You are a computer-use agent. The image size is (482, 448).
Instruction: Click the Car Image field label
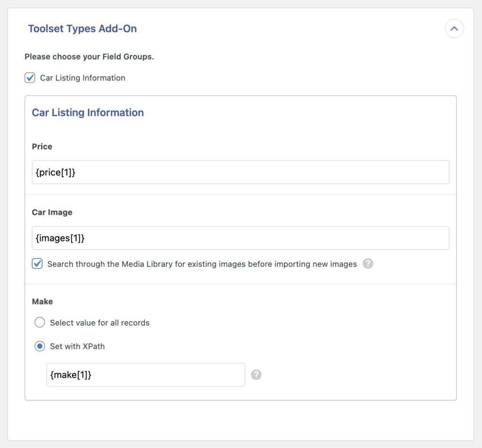51,212
